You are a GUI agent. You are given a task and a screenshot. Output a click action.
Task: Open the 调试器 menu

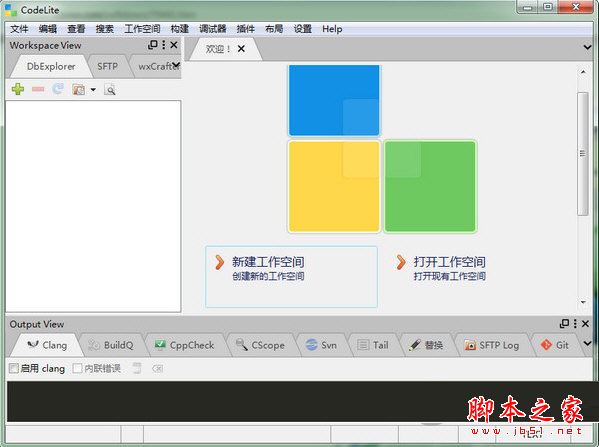click(213, 29)
